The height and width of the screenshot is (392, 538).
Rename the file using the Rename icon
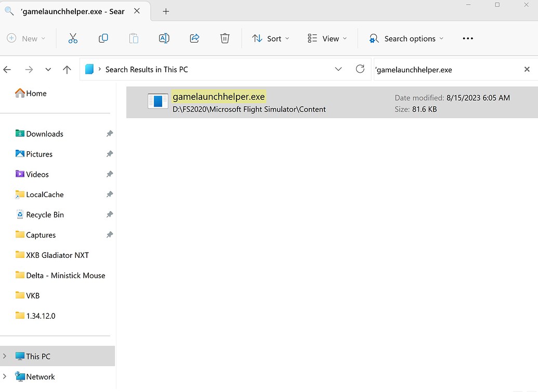pyautogui.click(x=164, y=38)
